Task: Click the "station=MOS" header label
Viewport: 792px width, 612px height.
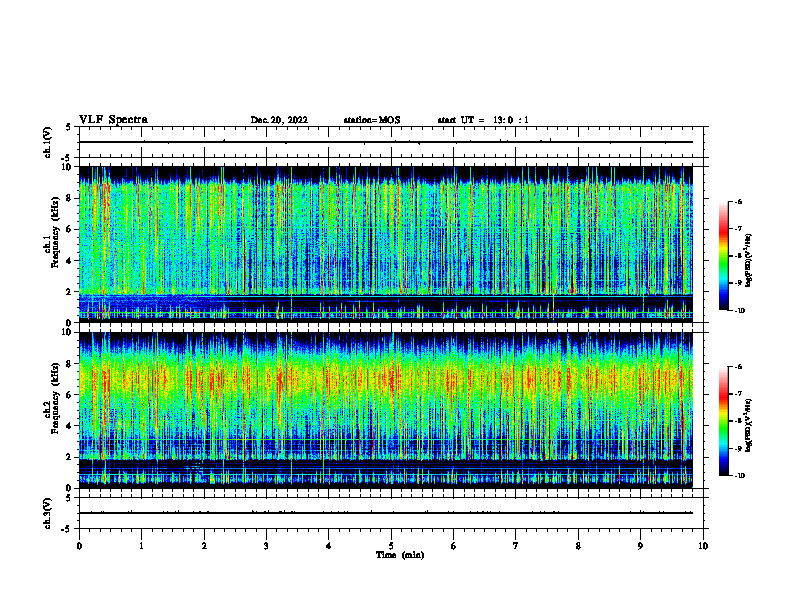Action: pos(372,120)
